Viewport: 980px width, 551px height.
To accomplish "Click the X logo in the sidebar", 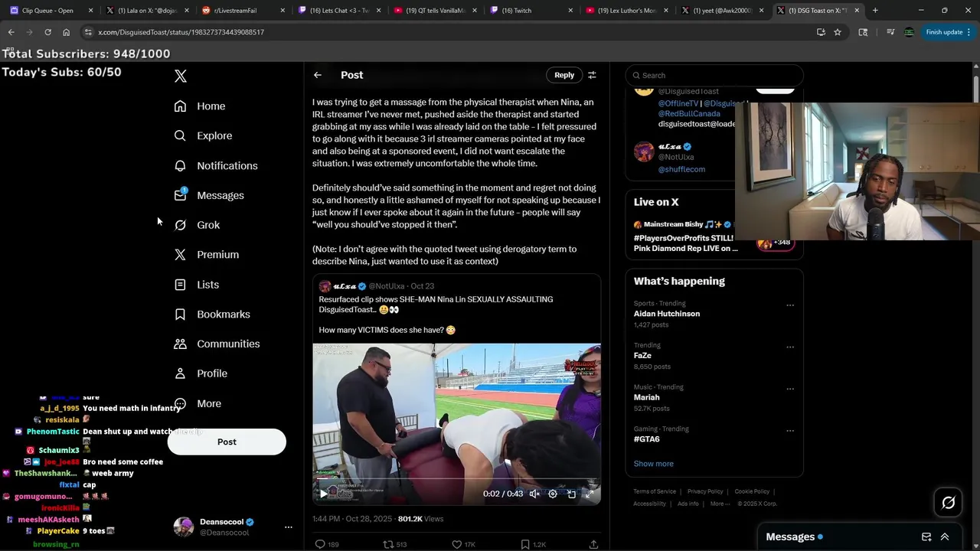I will tap(181, 76).
